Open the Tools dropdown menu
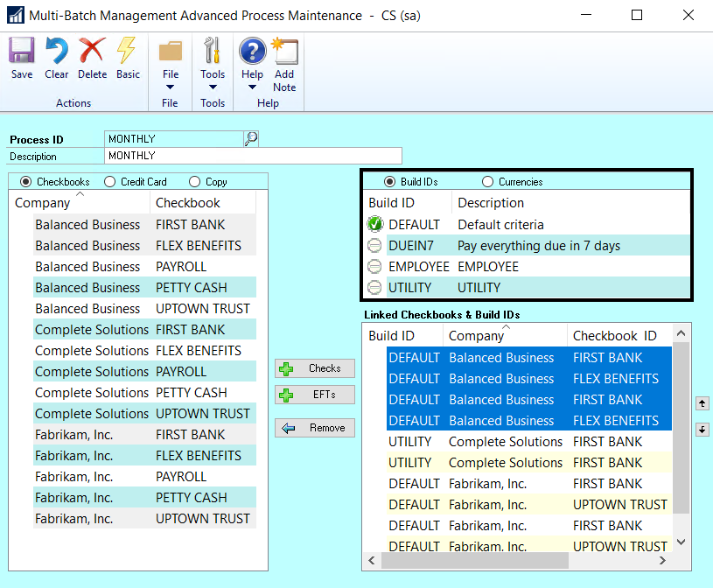This screenshot has height=588, width=713. click(x=213, y=87)
